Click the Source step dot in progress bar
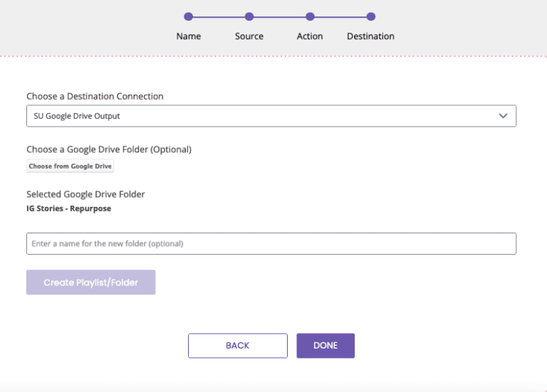 pyautogui.click(x=249, y=16)
